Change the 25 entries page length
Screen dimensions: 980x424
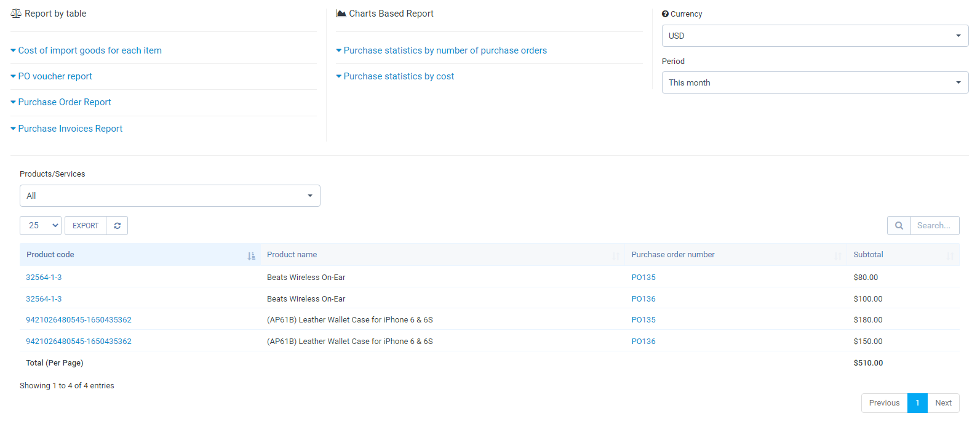tap(41, 226)
